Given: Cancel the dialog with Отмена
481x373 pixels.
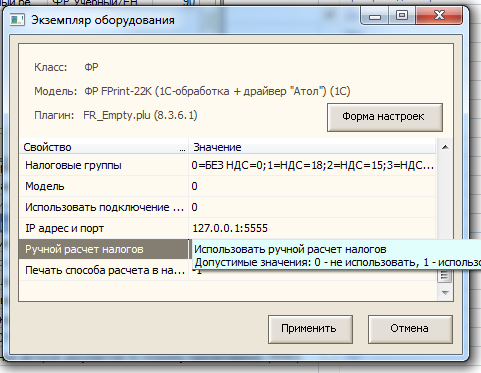Looking at the screenshot, I should point(410,329).
